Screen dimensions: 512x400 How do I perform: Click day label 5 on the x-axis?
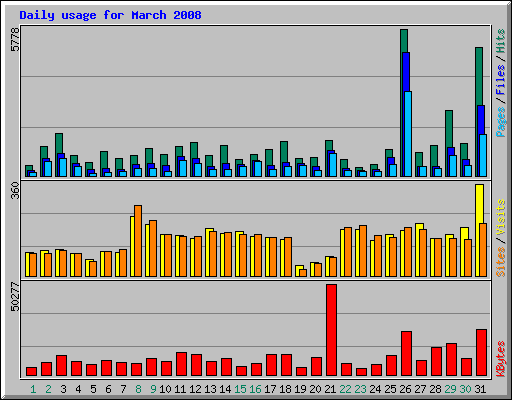(x=93, y=389)
